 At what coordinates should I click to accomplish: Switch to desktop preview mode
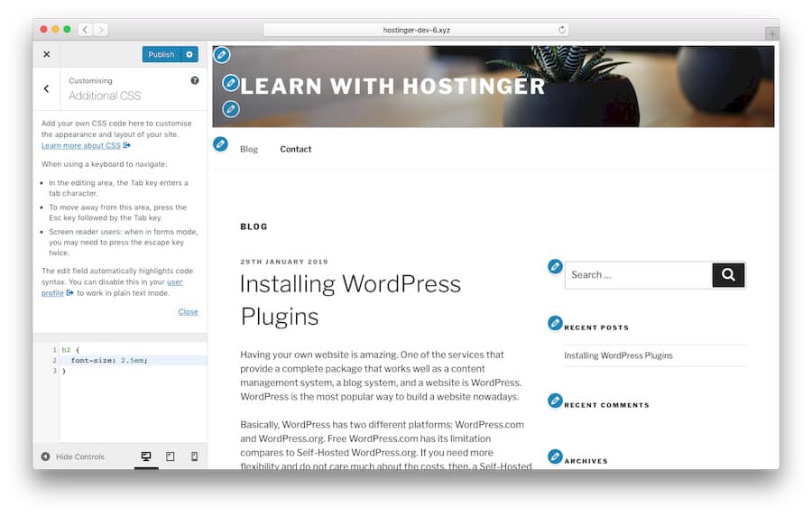(x=146, y=456)
